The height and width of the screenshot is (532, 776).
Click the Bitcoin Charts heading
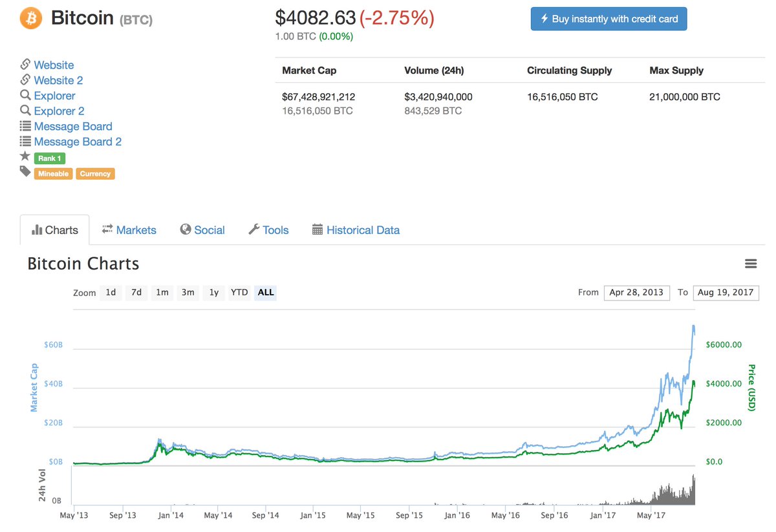click(x=83, y=264)
